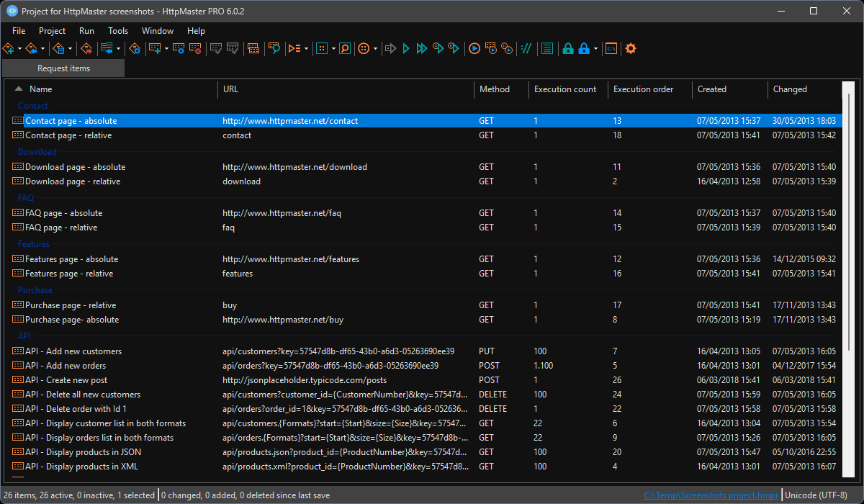Click the Unicode (UTF-8) status bar entry
The width and height of the screenshot is (864, 504).
pos(816,495)
